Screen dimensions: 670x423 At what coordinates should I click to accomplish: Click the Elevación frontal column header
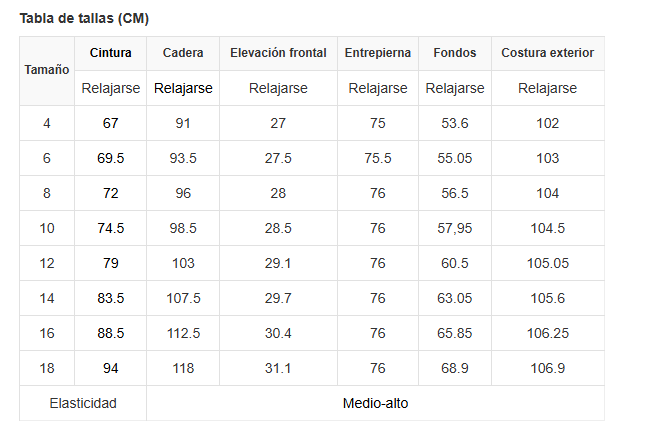(x=278, y=53)
